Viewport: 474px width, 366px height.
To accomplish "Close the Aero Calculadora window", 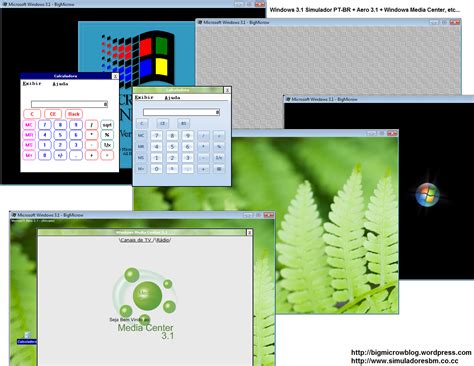I will [227, 90].
